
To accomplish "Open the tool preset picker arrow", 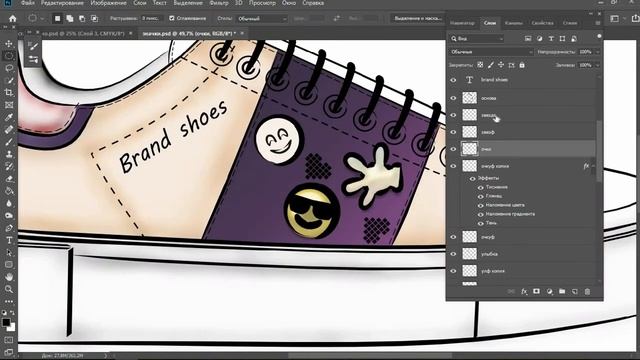I will pos(42,19).
